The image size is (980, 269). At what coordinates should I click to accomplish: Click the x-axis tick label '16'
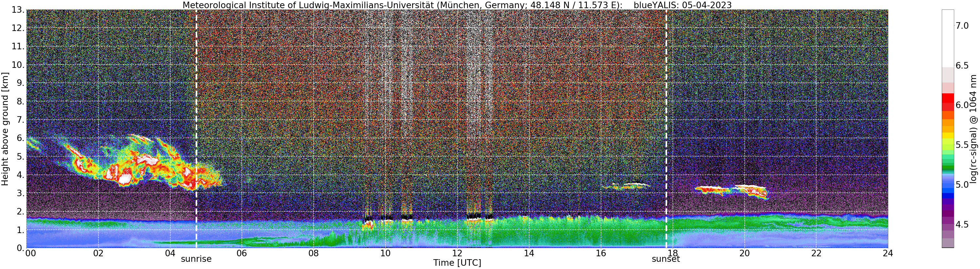(x=601, y=253)
